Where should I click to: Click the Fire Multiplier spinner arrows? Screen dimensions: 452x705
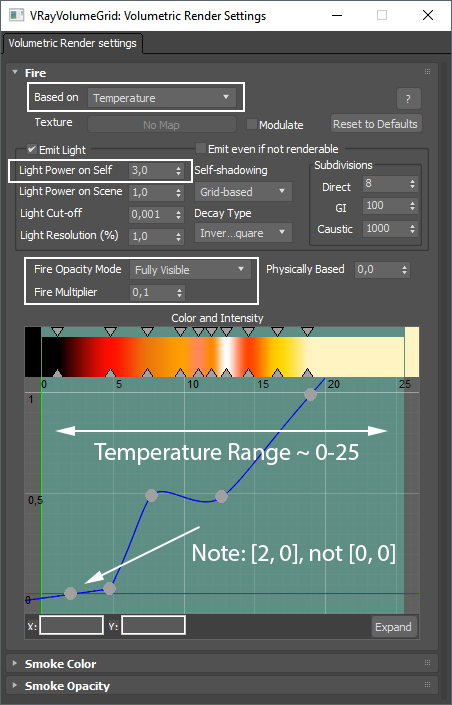179,293
